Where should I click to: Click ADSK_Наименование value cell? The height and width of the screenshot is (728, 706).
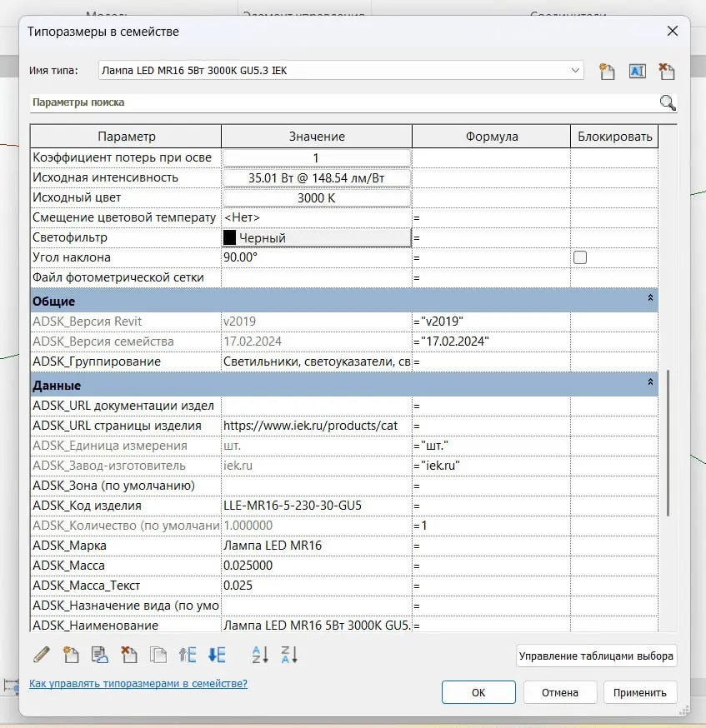pyautogui.click(x=316, y=625)
